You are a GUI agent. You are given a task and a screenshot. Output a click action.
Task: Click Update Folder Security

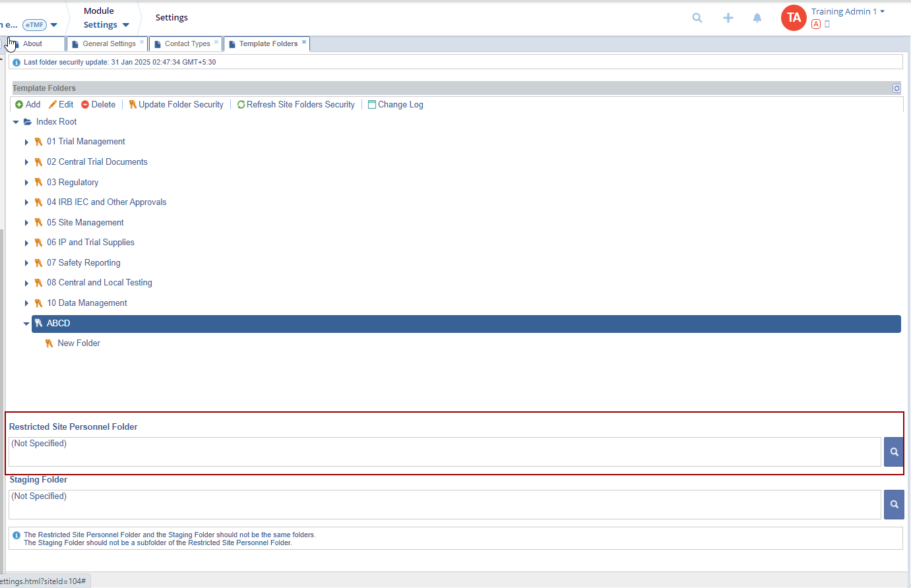[176, 105]
